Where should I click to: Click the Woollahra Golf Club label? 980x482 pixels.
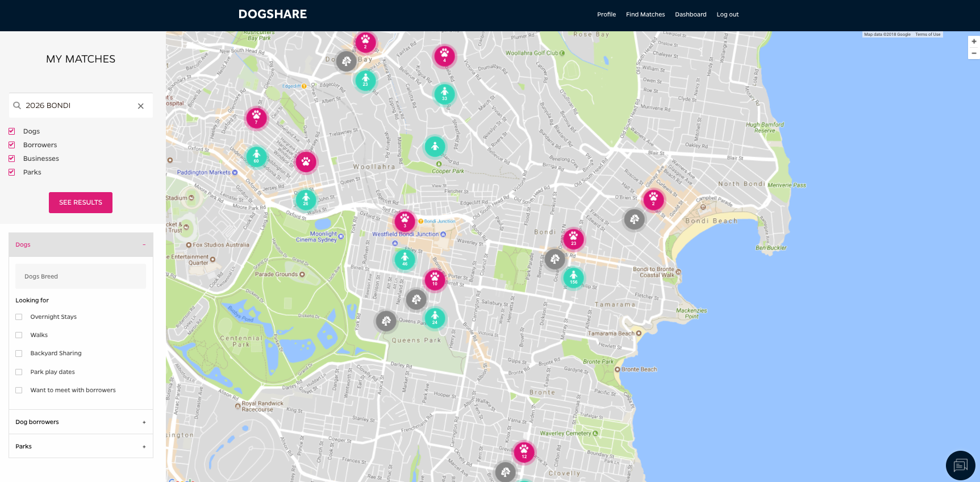532,53
